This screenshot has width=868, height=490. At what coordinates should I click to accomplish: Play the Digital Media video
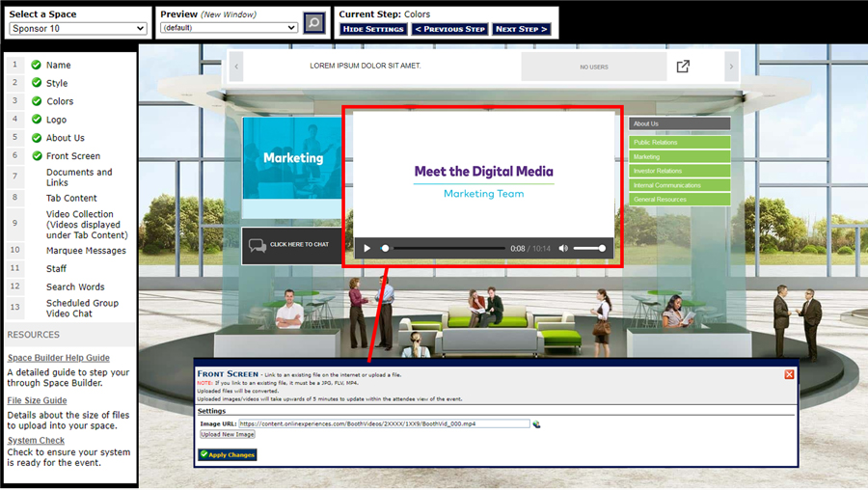point(366,249)
